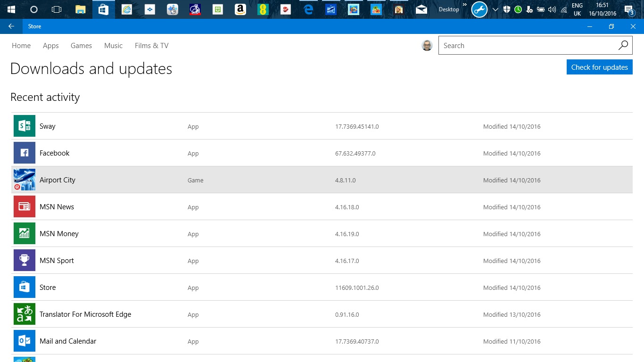Click version 4.16.18.0 in MSN News row

click(x=347, y=207)
